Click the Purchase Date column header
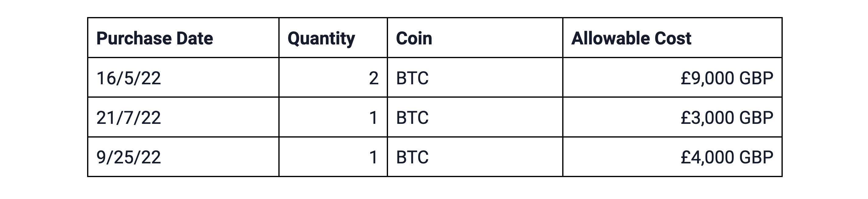Viewport: 868px width, 199px height. click(x=155, y=38)
